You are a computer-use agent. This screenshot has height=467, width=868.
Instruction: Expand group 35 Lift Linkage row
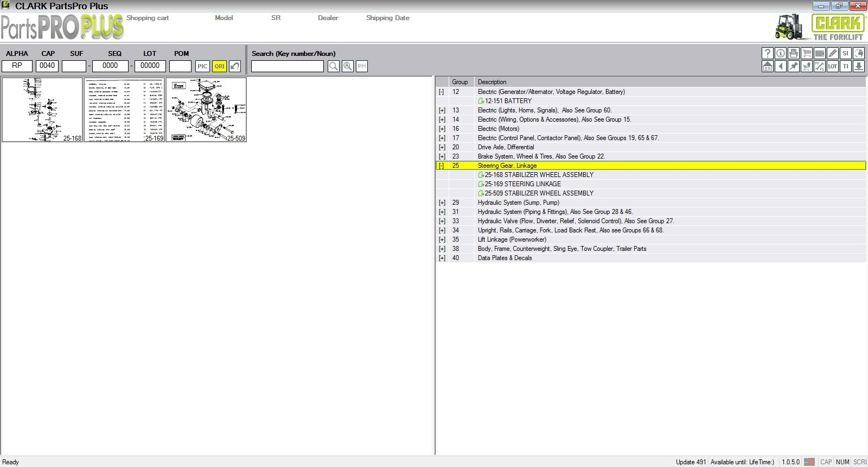(x=442, y=239)
